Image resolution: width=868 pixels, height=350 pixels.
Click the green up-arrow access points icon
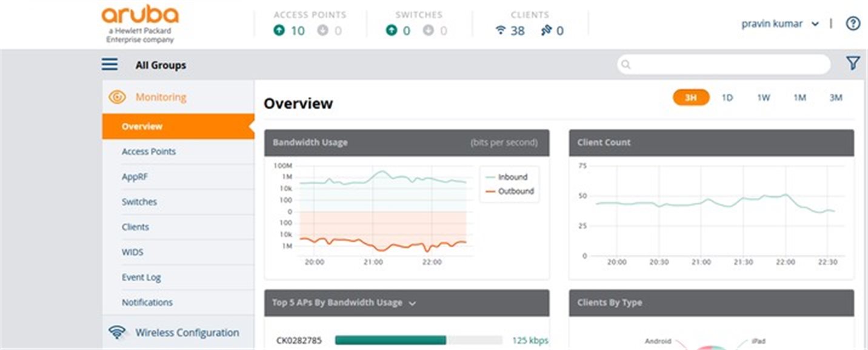(x=279, y=30)
